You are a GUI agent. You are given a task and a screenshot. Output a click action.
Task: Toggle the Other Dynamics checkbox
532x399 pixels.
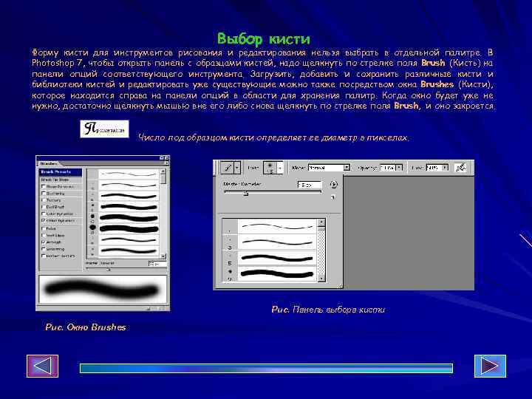44,220
